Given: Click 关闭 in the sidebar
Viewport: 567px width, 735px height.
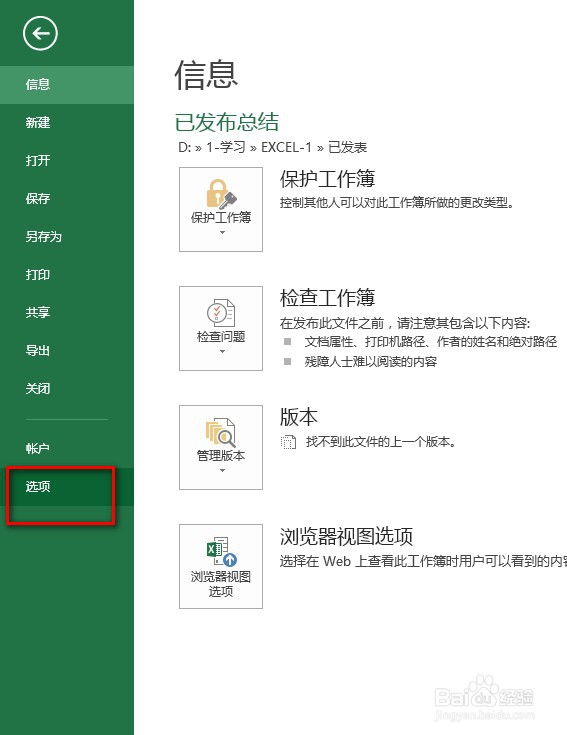Looking at the screenshot, I should [67, 389].
